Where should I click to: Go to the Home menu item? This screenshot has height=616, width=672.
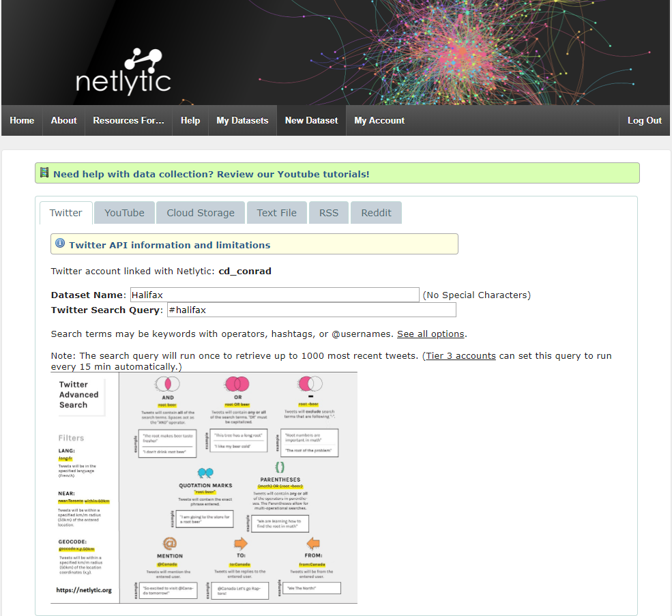22,121
